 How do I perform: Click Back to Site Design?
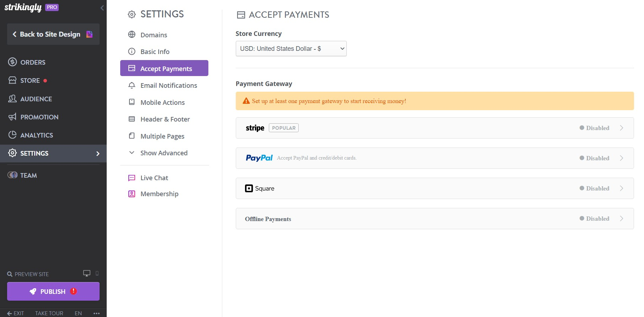tap(50, 34)
